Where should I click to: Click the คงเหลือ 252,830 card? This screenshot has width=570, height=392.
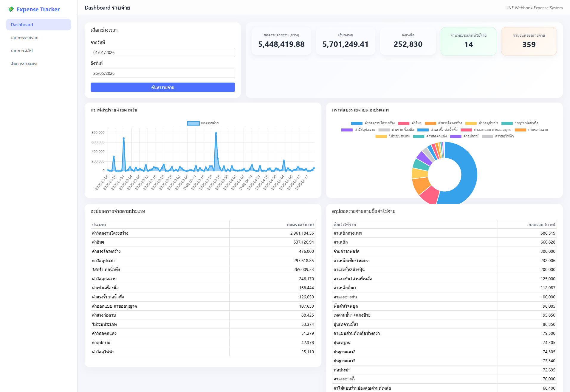tap(408, 41)
